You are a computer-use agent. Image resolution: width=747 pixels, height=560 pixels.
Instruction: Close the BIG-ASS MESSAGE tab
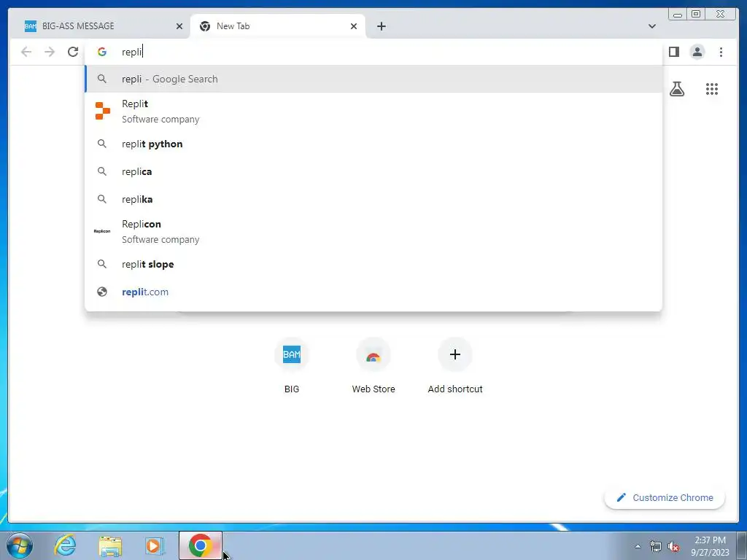tap(179, 26)
